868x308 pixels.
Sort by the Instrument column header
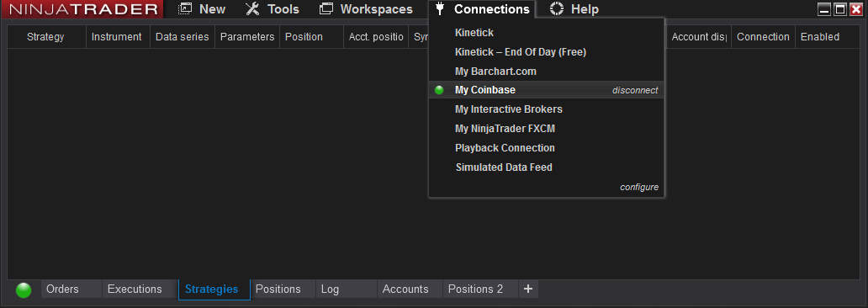118,36
